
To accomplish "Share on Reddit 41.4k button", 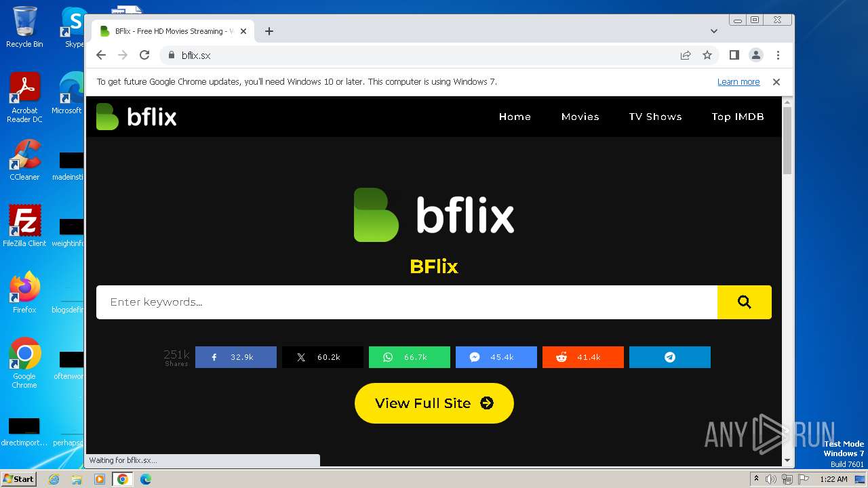I will click(583, 357).
